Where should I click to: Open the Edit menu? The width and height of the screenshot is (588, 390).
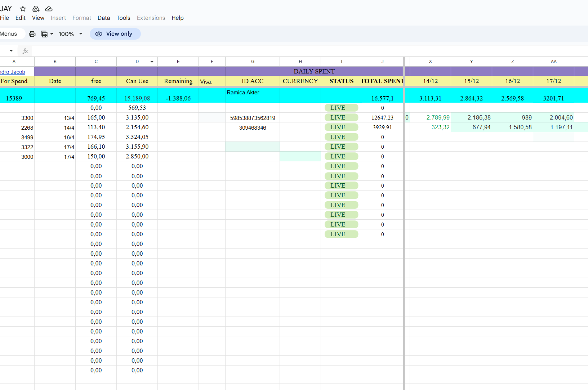pos(21,18)
